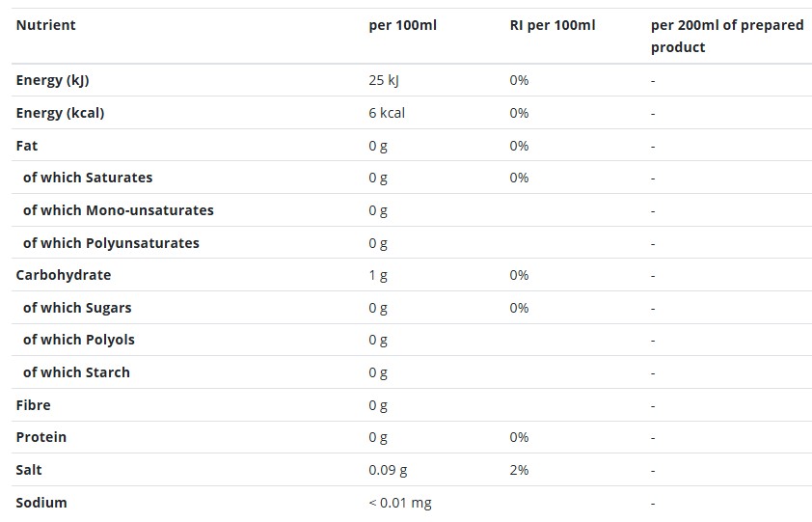Select of which Polyunsaturates label
This screenshot has width=812, height=522.
coord(111,242)
